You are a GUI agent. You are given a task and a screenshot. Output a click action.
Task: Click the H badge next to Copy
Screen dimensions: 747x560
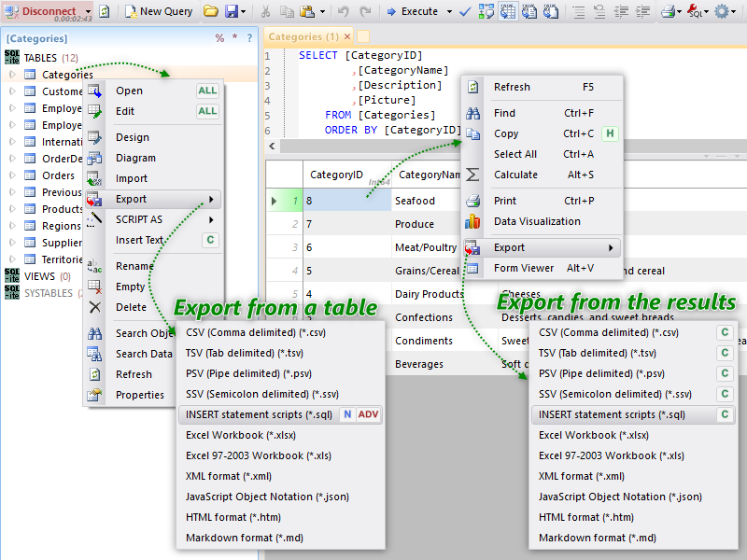click(610, 133)
